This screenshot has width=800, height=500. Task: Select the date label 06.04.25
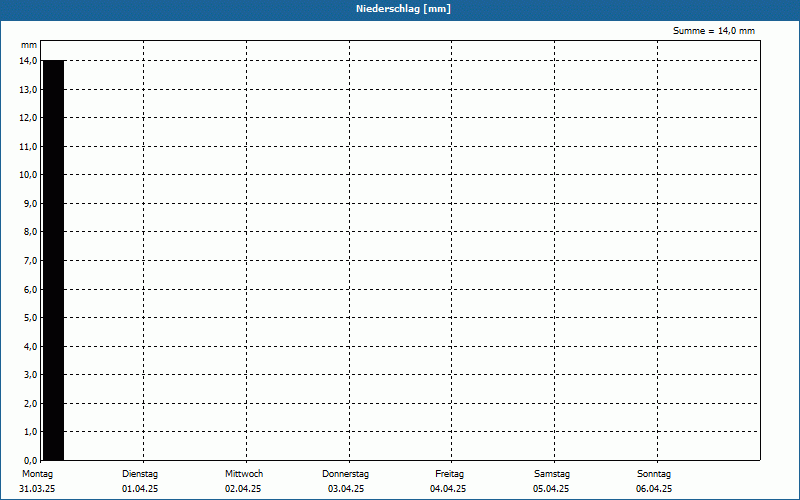654,489
